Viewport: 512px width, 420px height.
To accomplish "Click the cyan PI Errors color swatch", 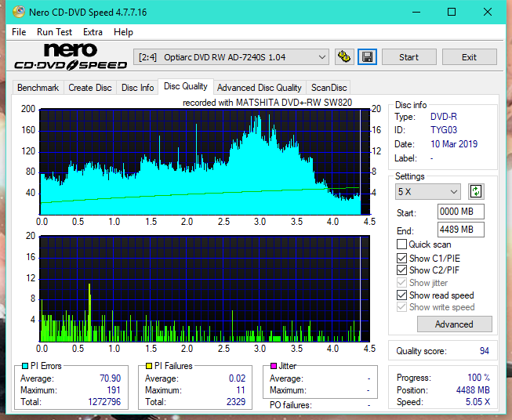I will click(x=25, y=366).
